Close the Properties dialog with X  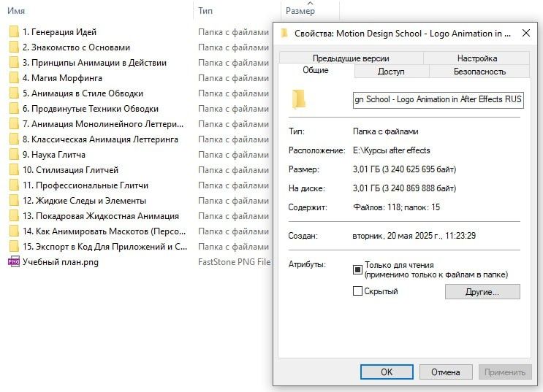526,33
